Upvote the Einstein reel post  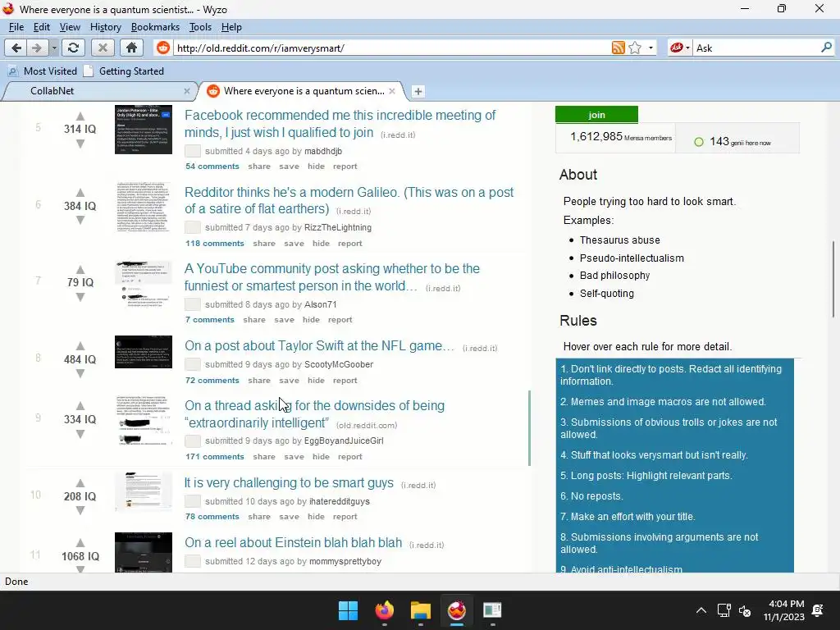pyautogui.click(x=80, y=543)
